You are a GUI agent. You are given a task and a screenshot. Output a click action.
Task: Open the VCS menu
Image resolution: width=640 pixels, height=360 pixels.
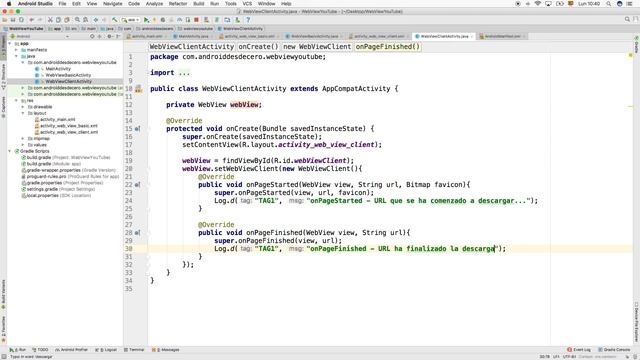coord(247,4)
